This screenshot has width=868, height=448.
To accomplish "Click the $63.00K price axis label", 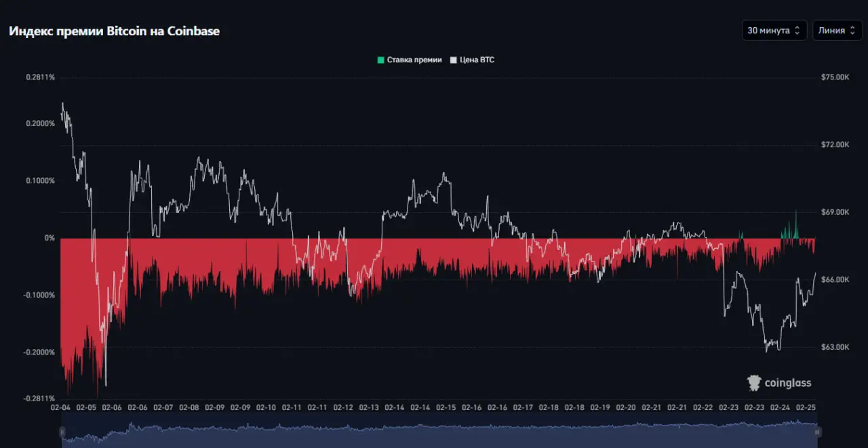I will pos(835,347).
